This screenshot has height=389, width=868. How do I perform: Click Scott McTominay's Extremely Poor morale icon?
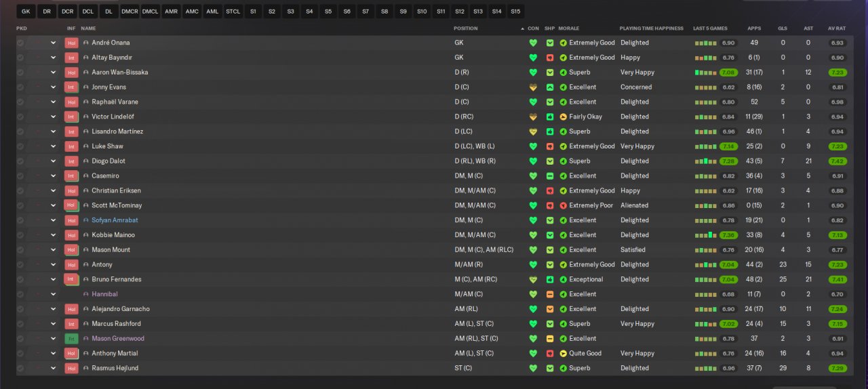(x=563, y=205)
